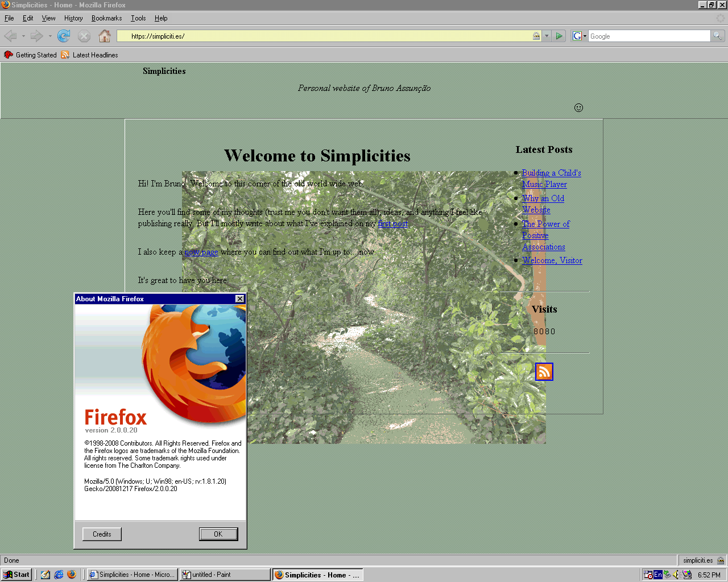Click the volume speaker tray icon
This screenshot has width=728, height=582.
point(677,575)
